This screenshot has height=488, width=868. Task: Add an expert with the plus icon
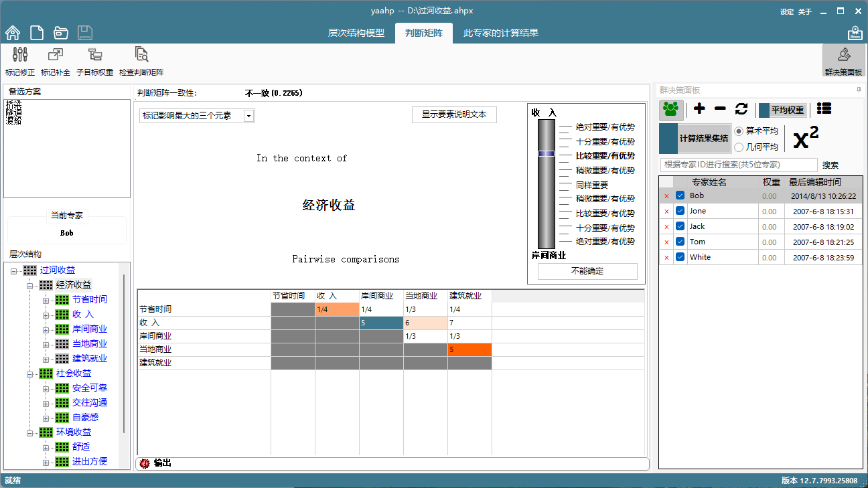(699, 109)
